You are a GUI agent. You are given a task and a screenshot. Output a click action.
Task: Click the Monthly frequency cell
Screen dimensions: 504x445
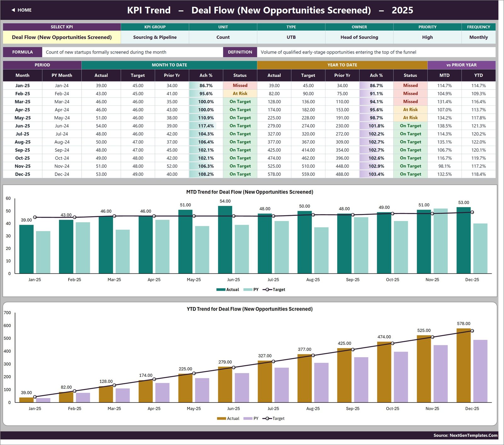(478, 37)
